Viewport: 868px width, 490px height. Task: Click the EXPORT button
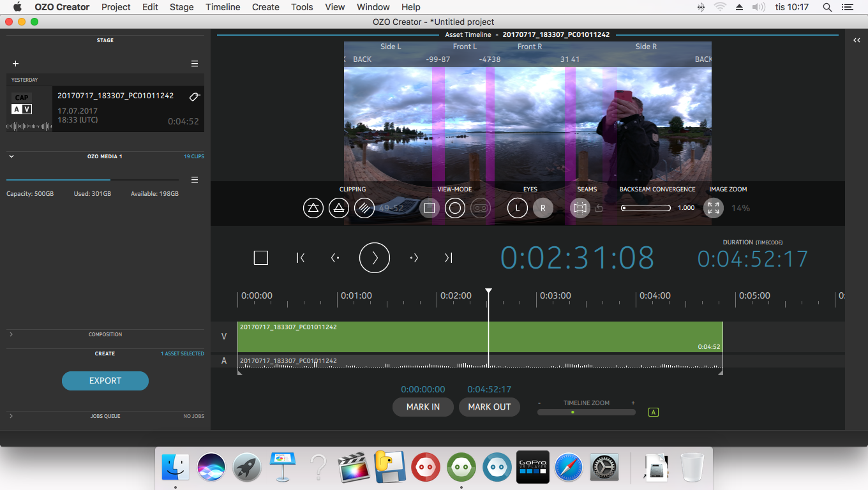(x=105, y=381)
